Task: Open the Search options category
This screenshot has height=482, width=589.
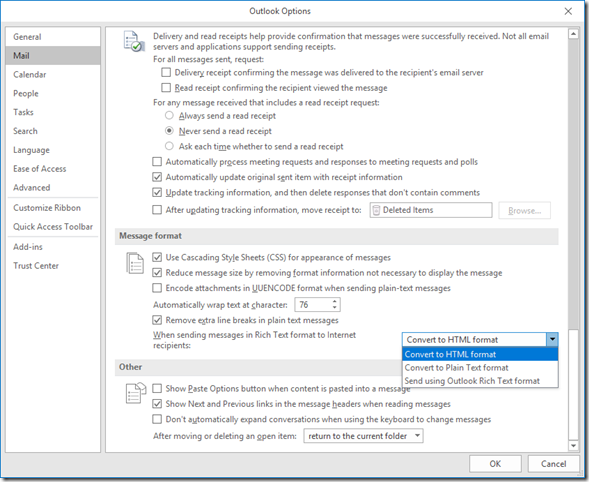Action: click(53, 131)
